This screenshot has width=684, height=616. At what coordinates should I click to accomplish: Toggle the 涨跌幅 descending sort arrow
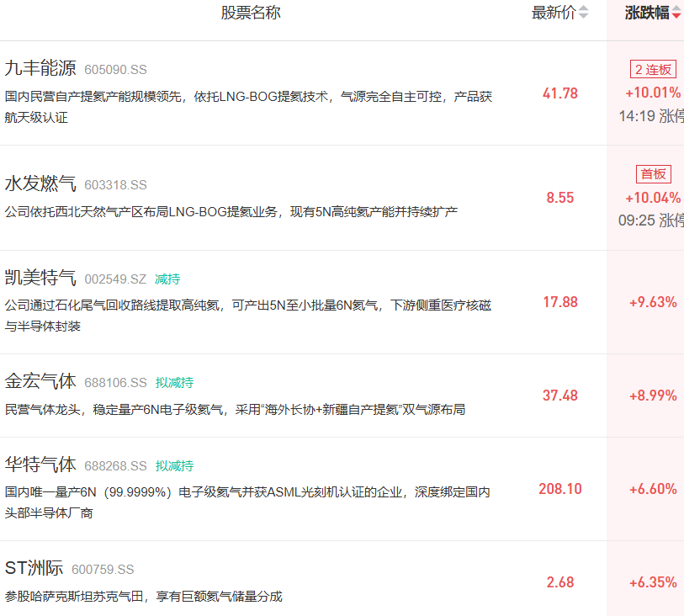(x=676, y=14)
